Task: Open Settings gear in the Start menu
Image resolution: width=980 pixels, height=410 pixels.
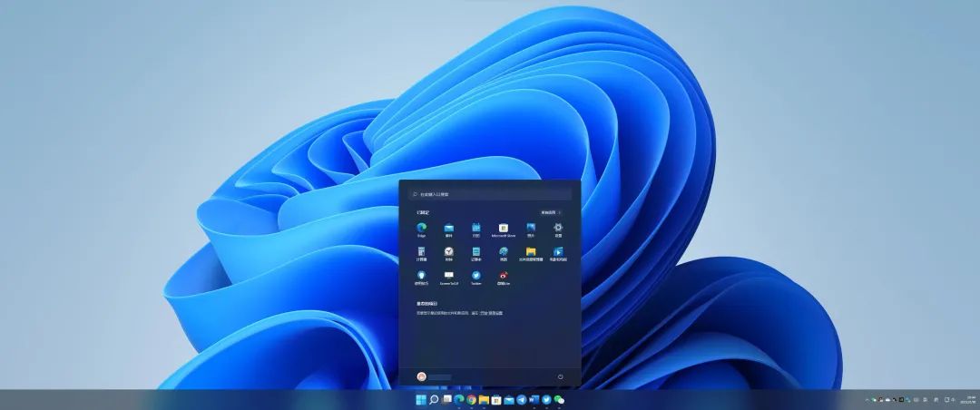Action: tap(558, 230)
